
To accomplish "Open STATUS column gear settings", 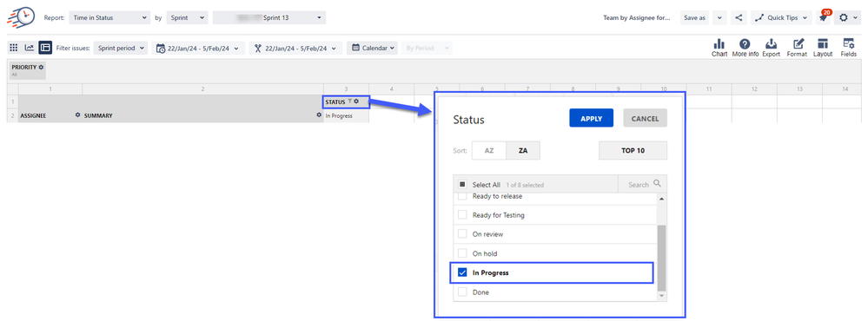I will click(356, 102).
